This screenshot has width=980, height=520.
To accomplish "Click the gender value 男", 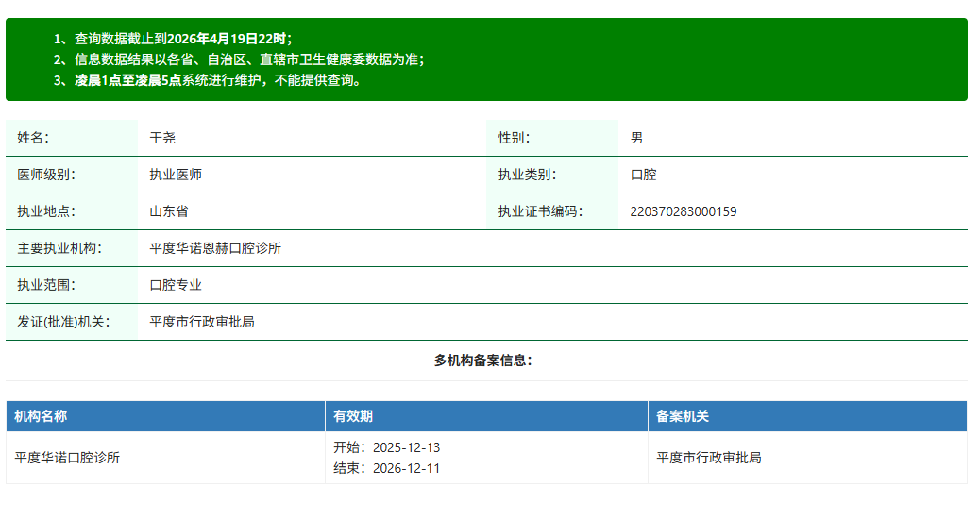I will point(636,138).
